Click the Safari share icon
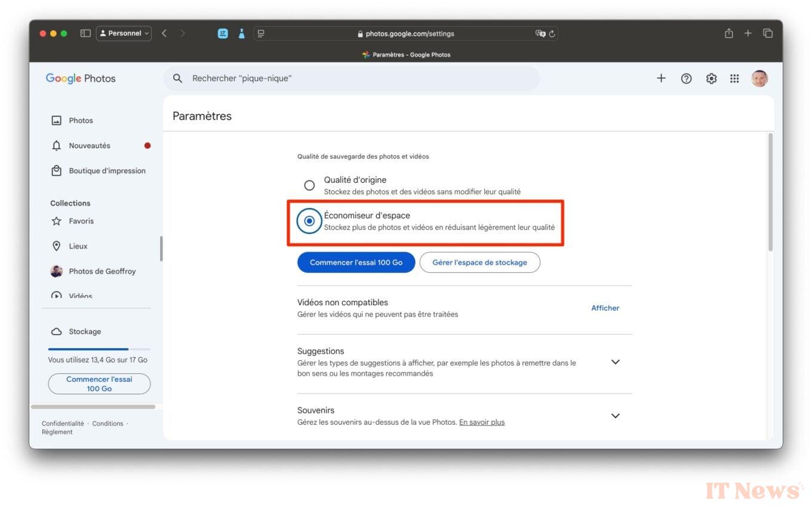Image resolution: width=812 pixels, height=509 pixels. [728, 33]
